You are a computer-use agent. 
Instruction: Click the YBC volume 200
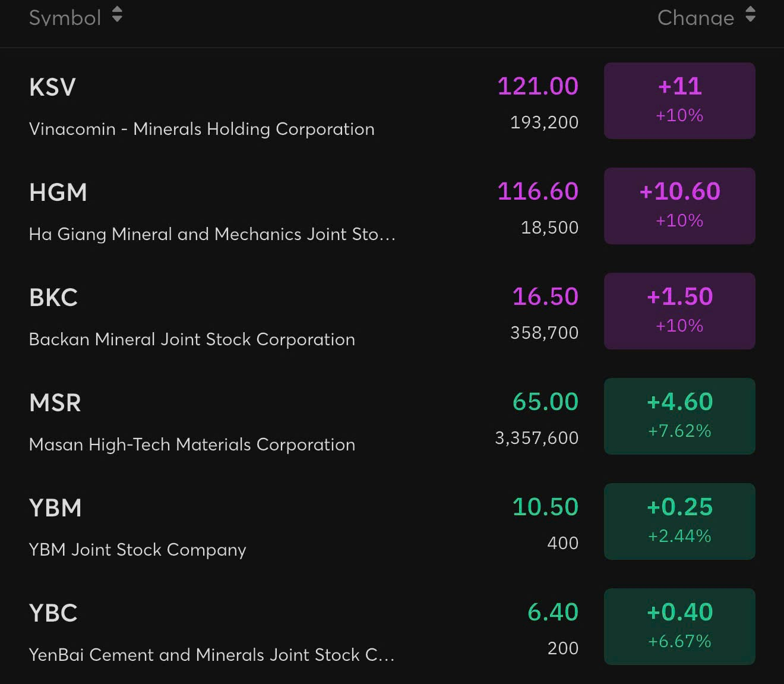point(562,648)
